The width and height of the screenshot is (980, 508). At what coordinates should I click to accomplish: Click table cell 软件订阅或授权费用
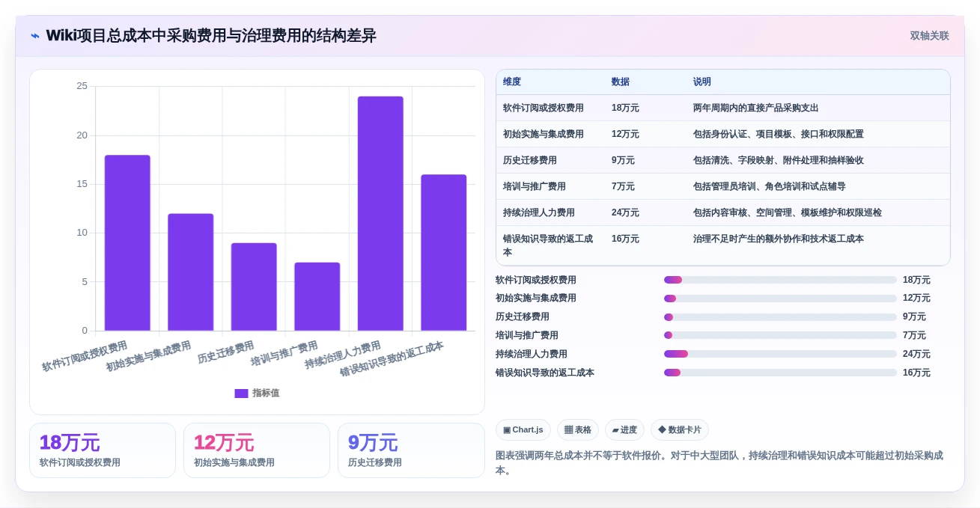point(544,108)
